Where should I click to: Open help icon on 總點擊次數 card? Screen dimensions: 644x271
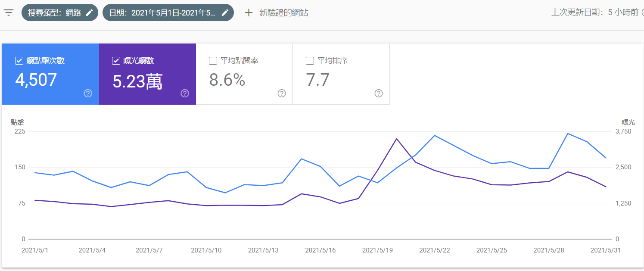(88, 93)
